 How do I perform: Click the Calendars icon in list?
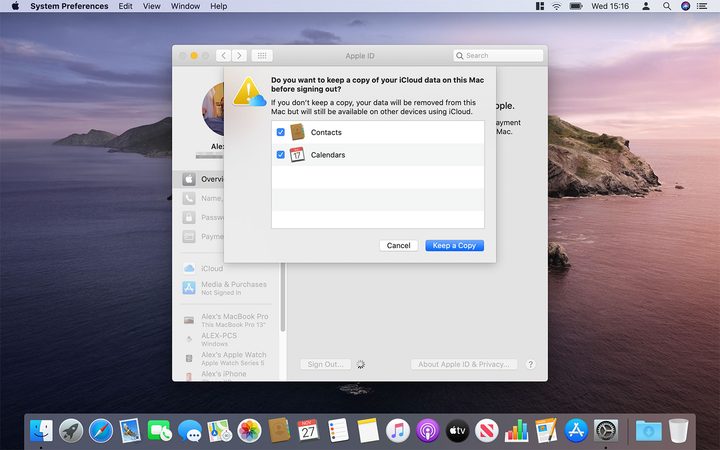pos(298,155)
